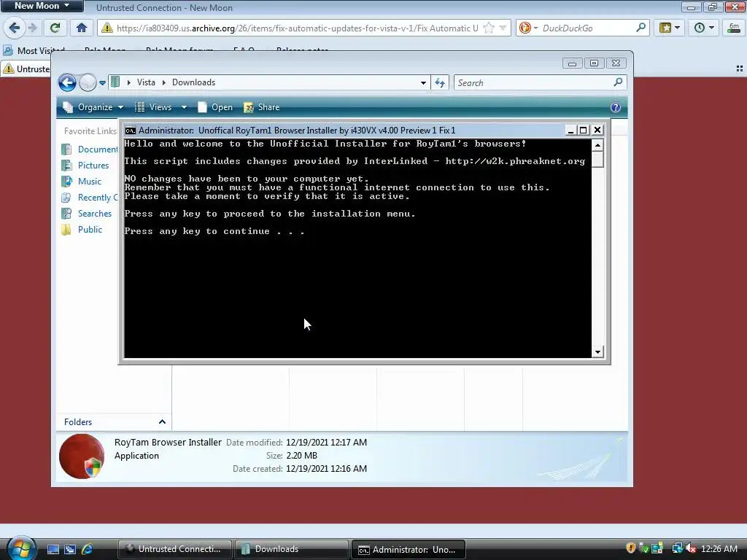747x560 pixels.
Task: Open Searches in Favorite Links
Action: click(87, 214)
